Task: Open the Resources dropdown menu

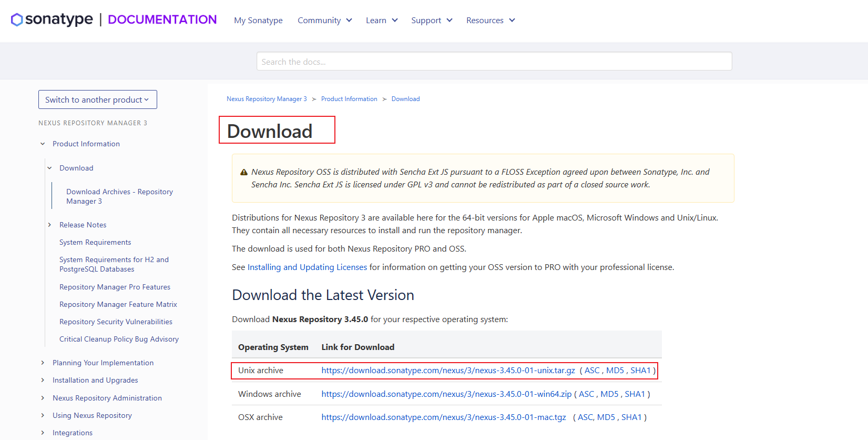Action: point(491,21)
